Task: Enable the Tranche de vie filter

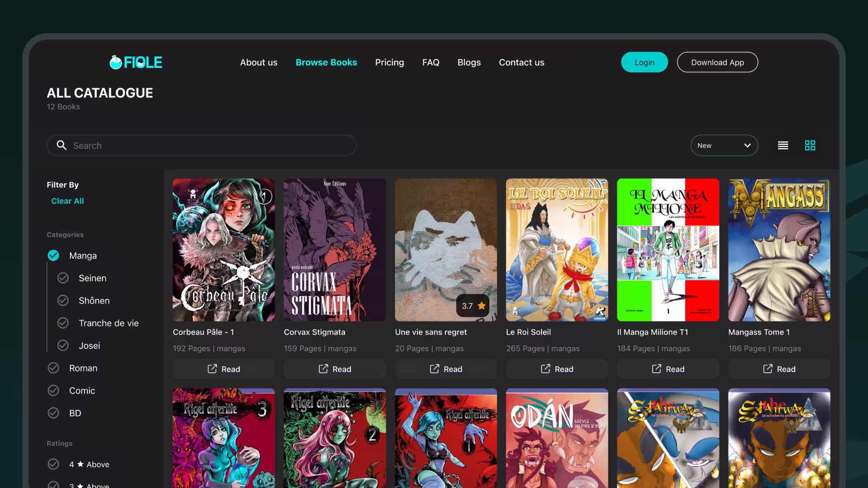Action: [x=63, y=323]
